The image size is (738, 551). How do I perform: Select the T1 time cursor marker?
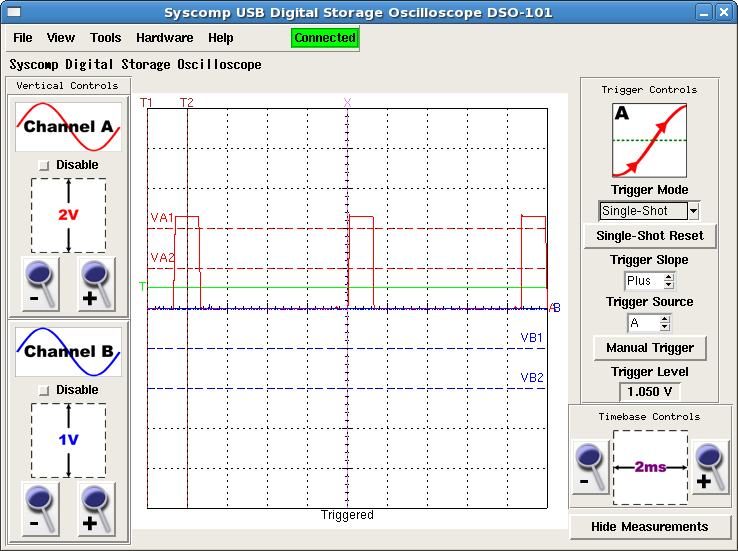point(146,103)
